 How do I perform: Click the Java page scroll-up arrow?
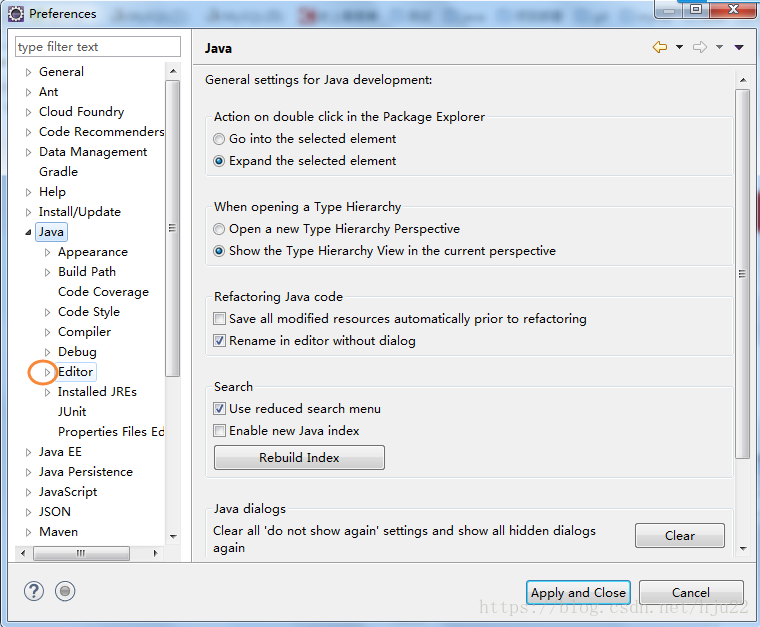click(743, 79)
